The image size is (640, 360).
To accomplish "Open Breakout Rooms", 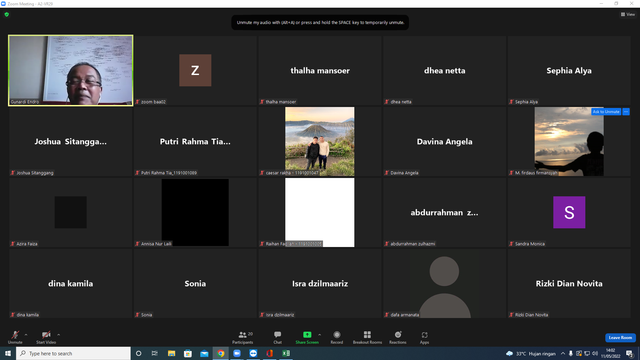I will [367, 337].
